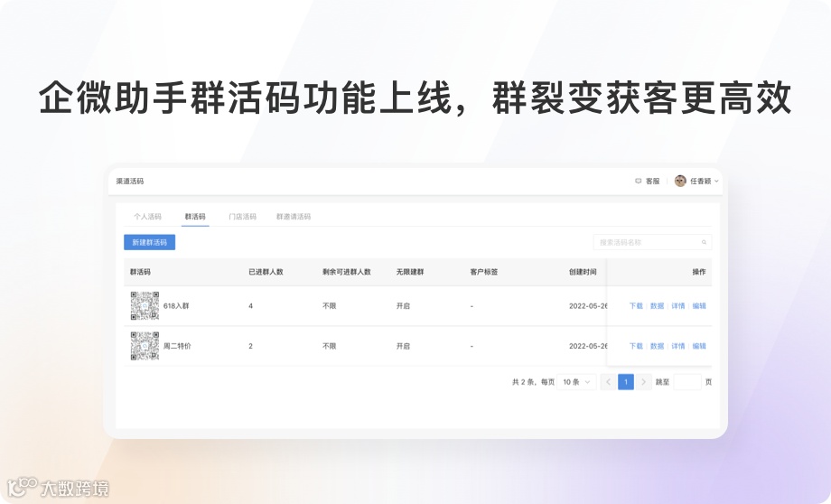Open 详情 for 618入群 row

point(678,306)
